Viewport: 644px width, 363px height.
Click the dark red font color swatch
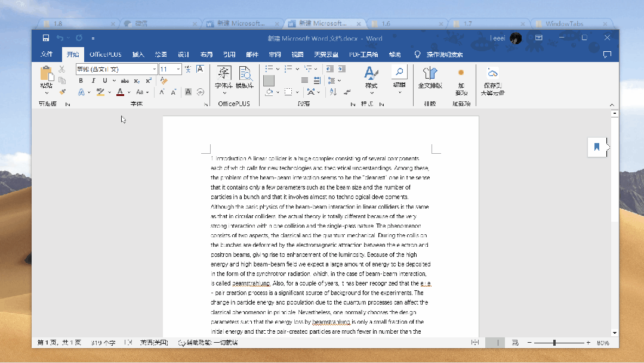pos(120,92)
